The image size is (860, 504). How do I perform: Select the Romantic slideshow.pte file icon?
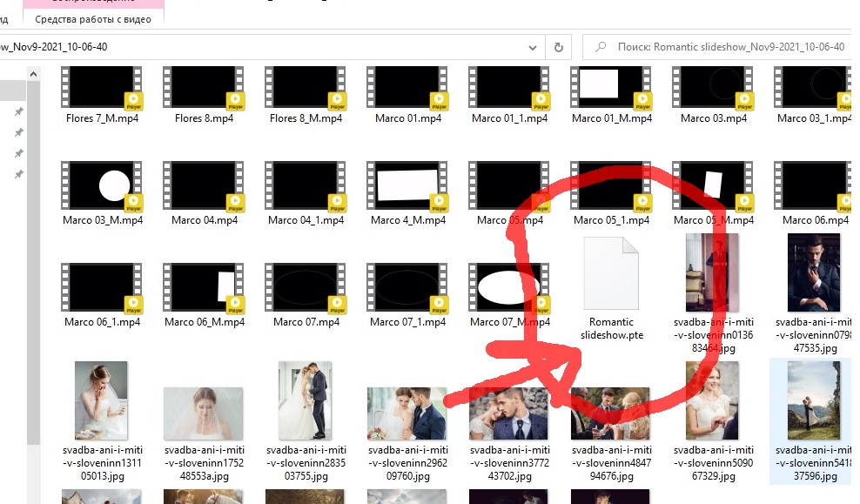click(x=611, y=273)
